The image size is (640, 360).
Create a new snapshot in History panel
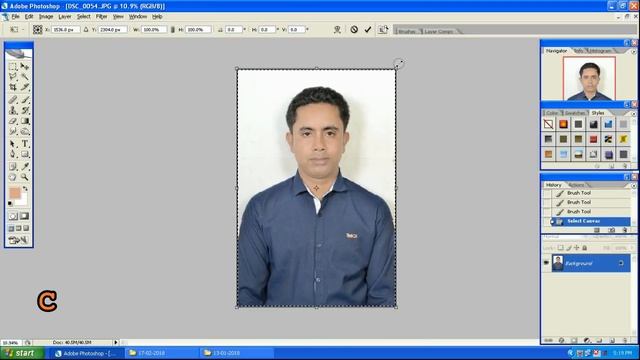coord(611,230)
